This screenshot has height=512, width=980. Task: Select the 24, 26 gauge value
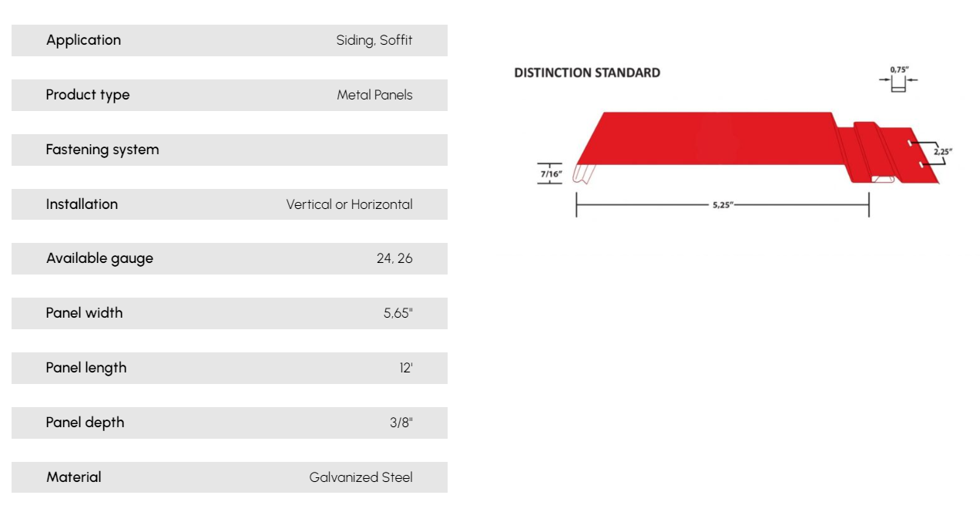[x=394, y=258]
